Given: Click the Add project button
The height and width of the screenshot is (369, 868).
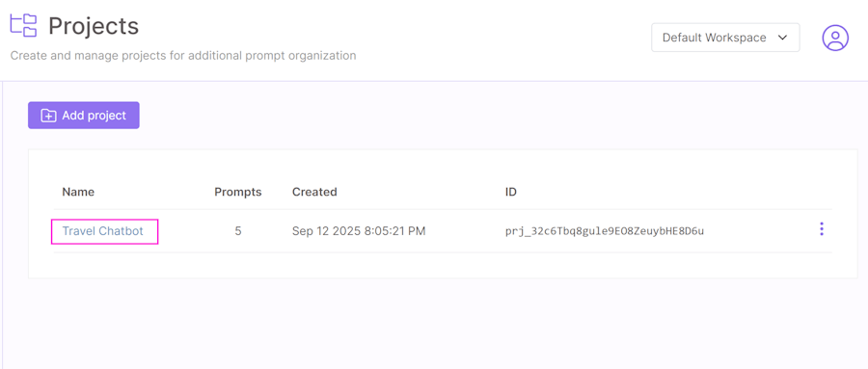Looking at the screenshot, I should 84,115.
